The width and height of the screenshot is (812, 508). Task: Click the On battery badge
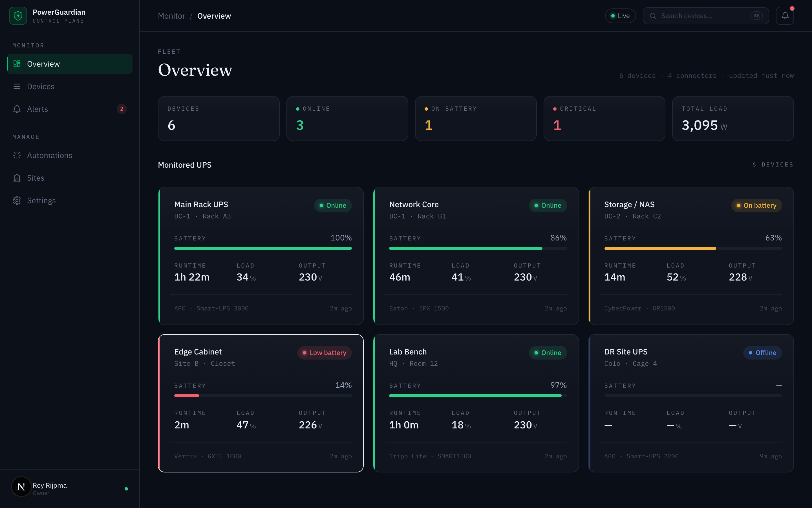coord(756,205)
